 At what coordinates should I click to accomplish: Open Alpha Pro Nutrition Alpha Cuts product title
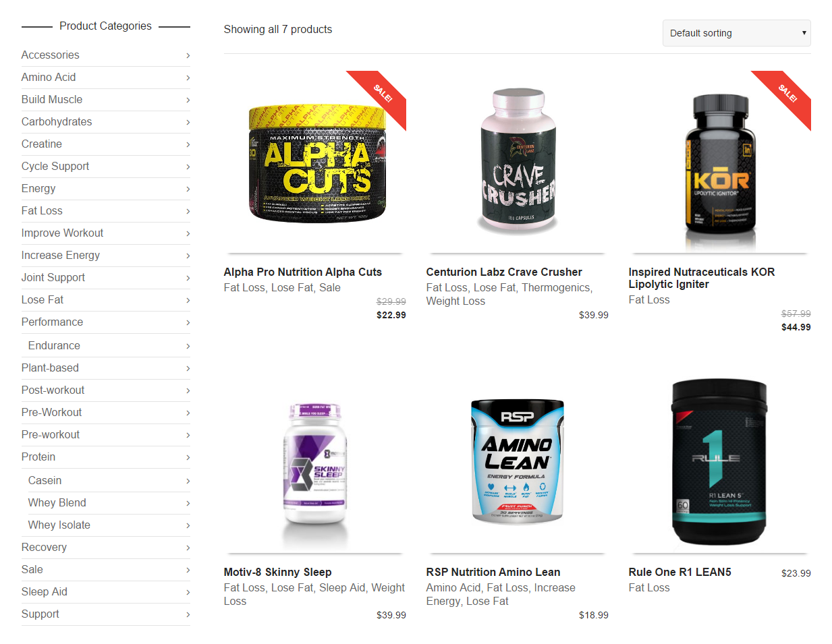[303, 272]
